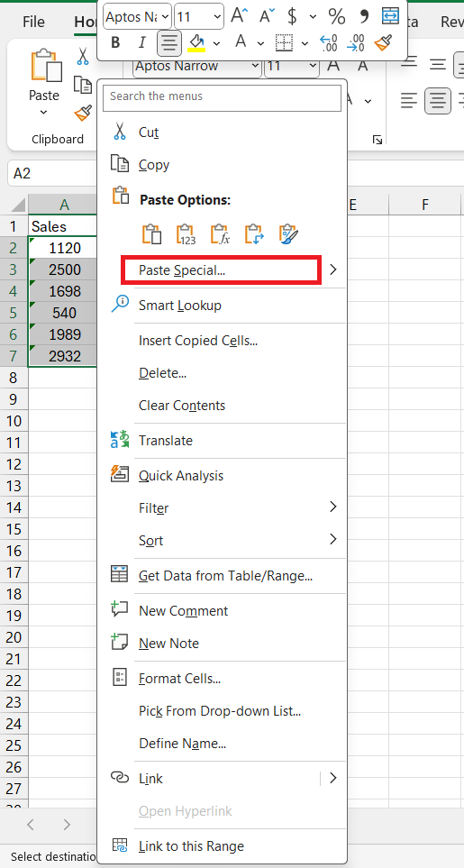The height and width of the screenshot is (868, 464).
Task: Select column A header
Action: 64,205
